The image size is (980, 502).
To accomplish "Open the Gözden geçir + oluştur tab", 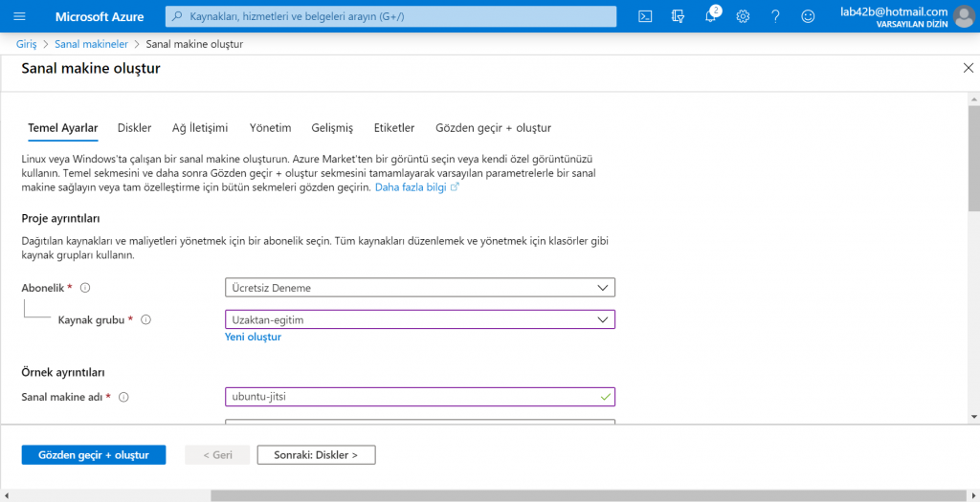I will coord(493,128).
